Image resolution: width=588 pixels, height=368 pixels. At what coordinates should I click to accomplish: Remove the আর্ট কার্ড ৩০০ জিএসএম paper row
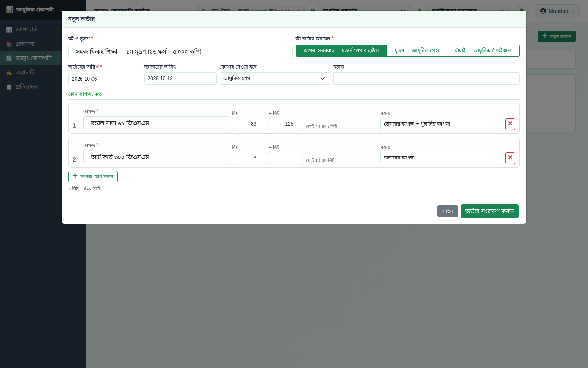pyautogui.click(x=510, y=158)
